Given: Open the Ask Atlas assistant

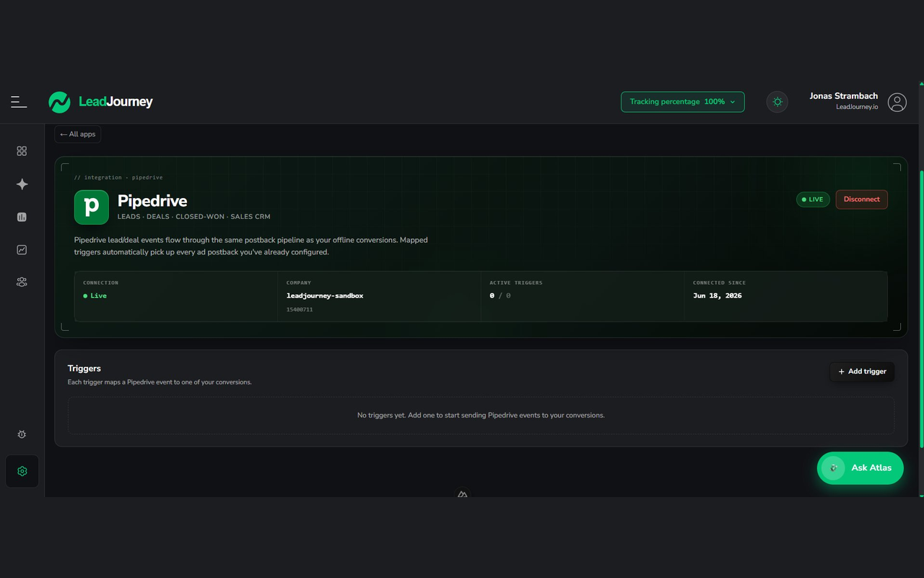Looking at the screenshot, I should click(x=860, y=468).
